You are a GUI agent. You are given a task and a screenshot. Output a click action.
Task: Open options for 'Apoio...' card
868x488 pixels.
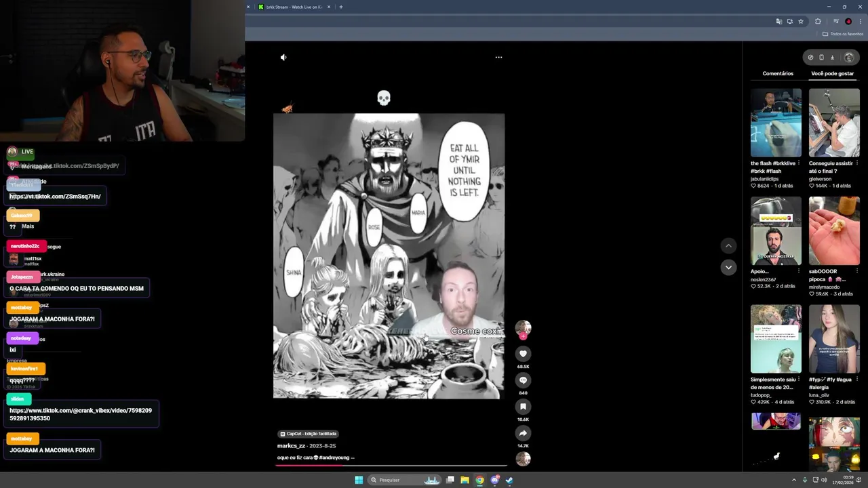click(x=799, y=271)
